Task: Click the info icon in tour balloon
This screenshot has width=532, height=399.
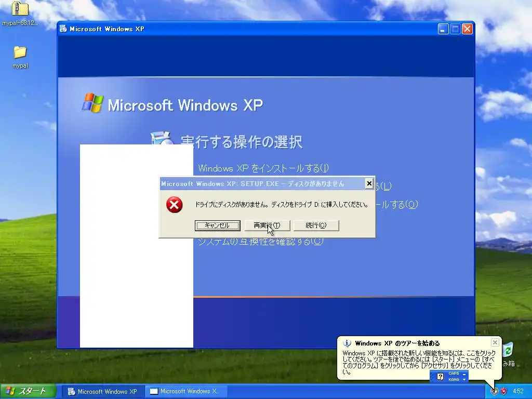Action: (x=347, y=343)
